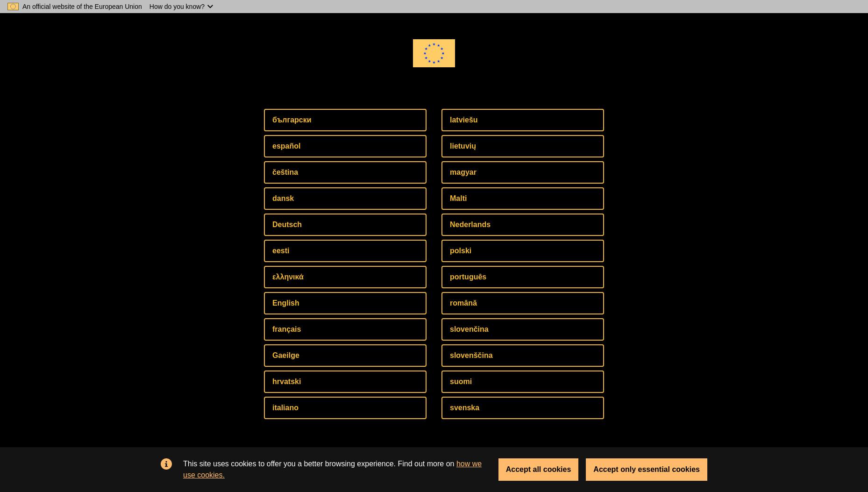Choose italiano as site language

pyautogui.click(x=345, y=408)
